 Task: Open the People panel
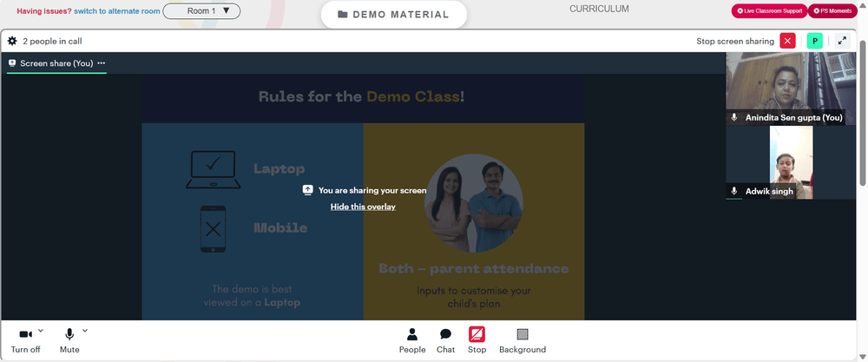pyautogui.click(x=412, y=340)
